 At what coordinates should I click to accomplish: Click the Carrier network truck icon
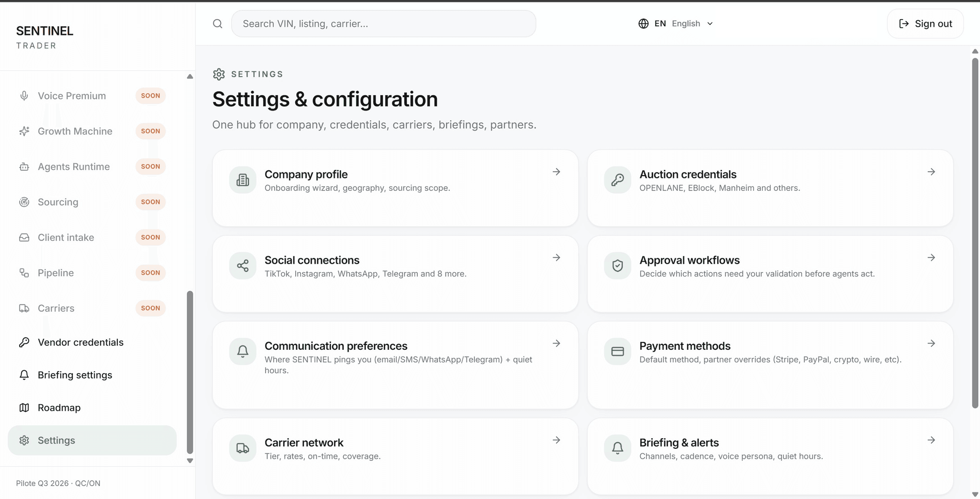click(x=243, y=448)
